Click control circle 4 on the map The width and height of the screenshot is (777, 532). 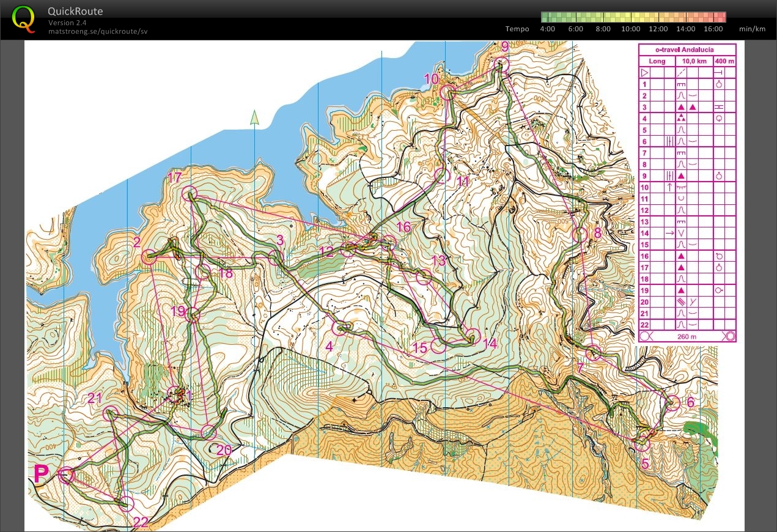coord(340,328)
